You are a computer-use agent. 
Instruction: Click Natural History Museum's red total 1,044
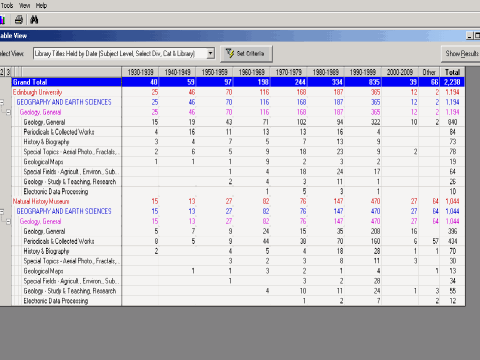pos(452,201)
